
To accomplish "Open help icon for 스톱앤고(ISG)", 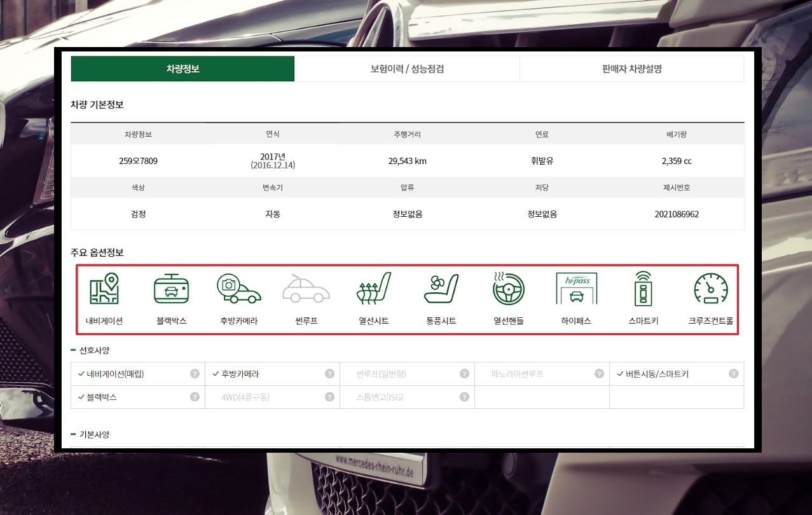I will (464, 397).
